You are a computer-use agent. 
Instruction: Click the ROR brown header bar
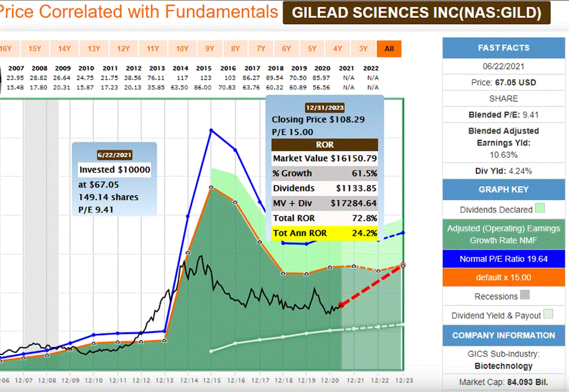(325, 145)
